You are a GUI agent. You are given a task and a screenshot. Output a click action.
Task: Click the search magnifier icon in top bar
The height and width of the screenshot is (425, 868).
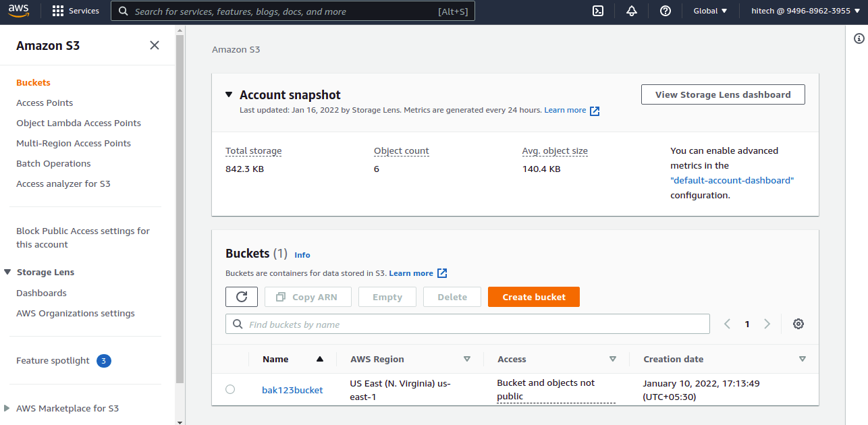click(x=122, y=11)
